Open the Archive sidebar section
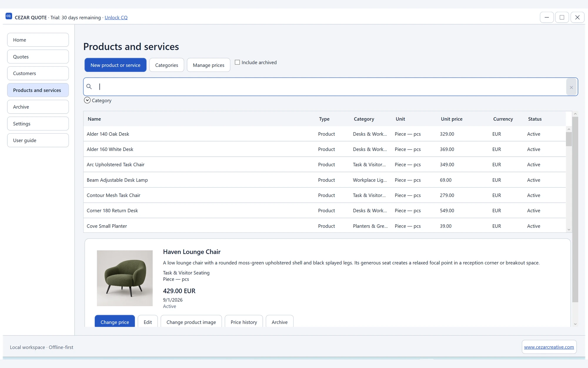The image size is (588, 368). pyautogui.click(x=38, y=107)
